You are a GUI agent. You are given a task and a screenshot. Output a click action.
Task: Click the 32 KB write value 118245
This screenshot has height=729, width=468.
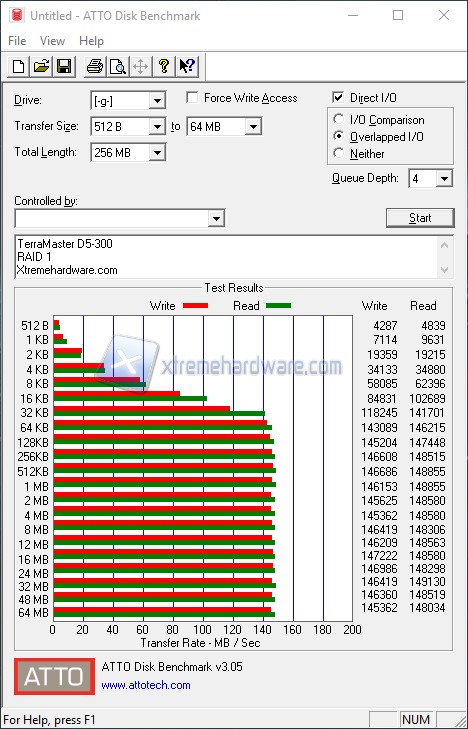point(379,413)
